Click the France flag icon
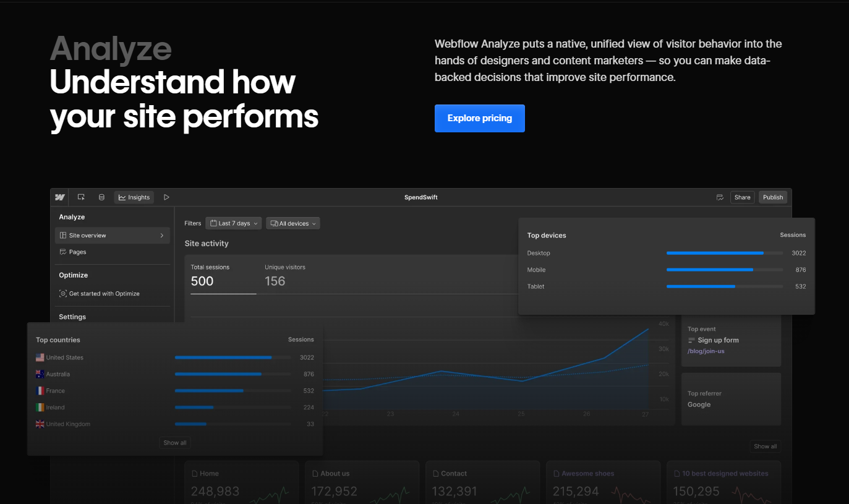 40,391
